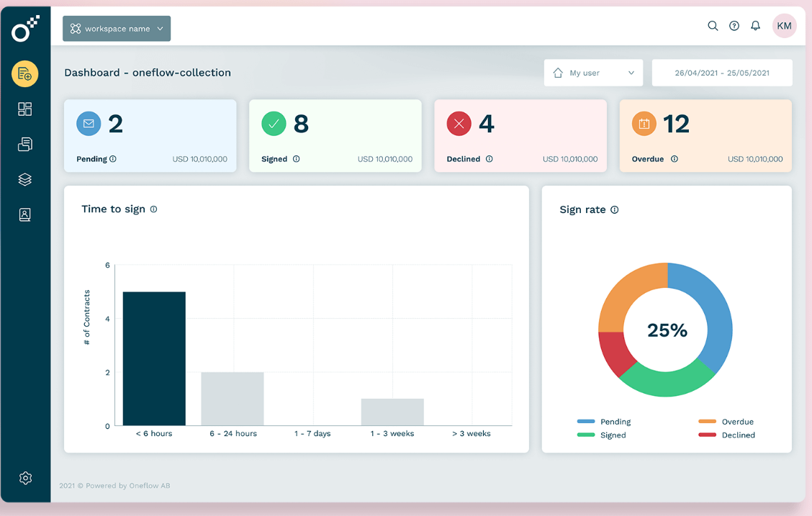Open the create new contract icon
Screen dimensions: 812x516
25,74
